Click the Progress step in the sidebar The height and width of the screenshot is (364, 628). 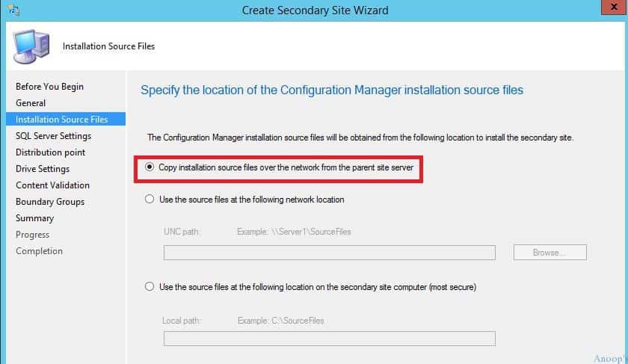tap(32, 234)
